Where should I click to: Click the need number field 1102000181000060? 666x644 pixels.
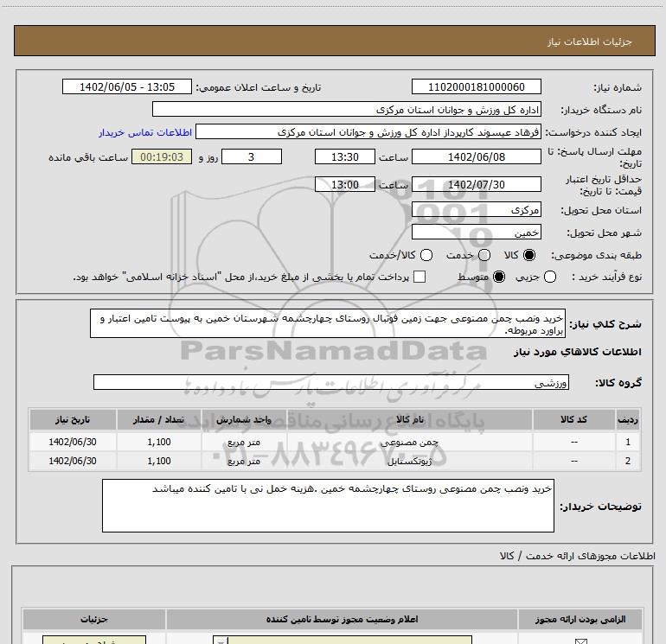[476, 86]
